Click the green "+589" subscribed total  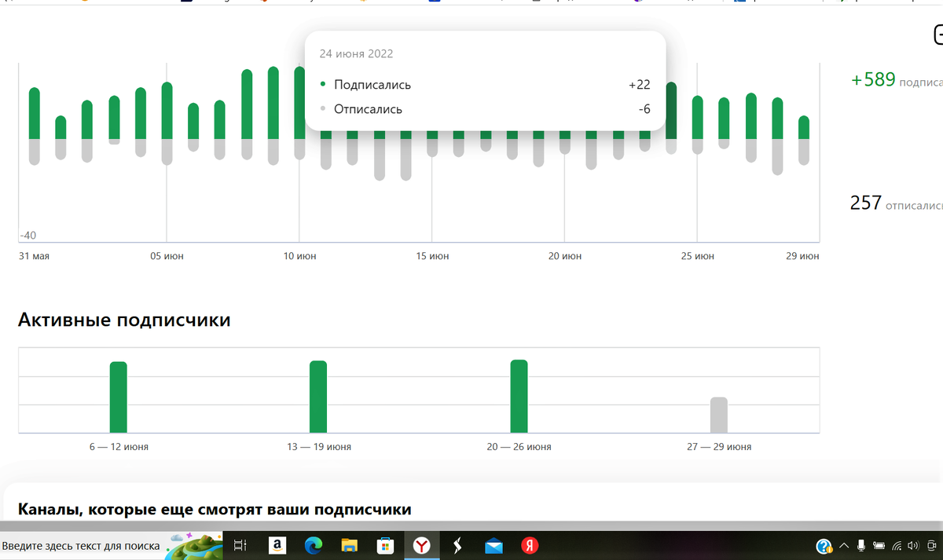(x=873, y=79)
